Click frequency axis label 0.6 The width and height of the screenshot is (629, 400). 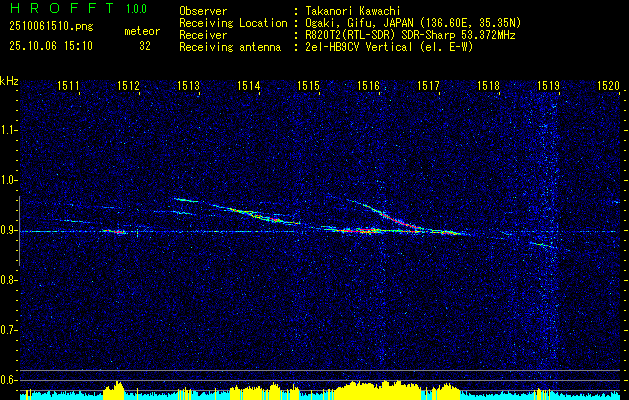tap(8, 380)
